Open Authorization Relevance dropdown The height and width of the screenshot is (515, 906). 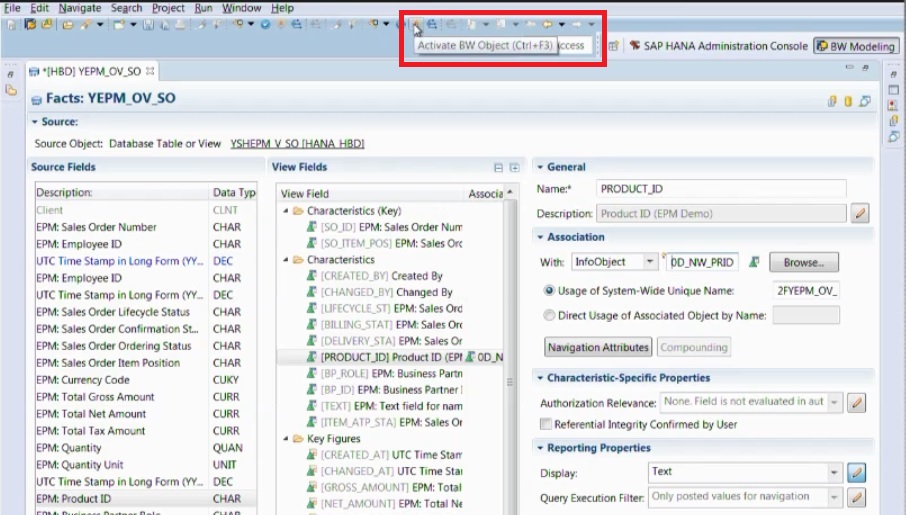point(834,402)
